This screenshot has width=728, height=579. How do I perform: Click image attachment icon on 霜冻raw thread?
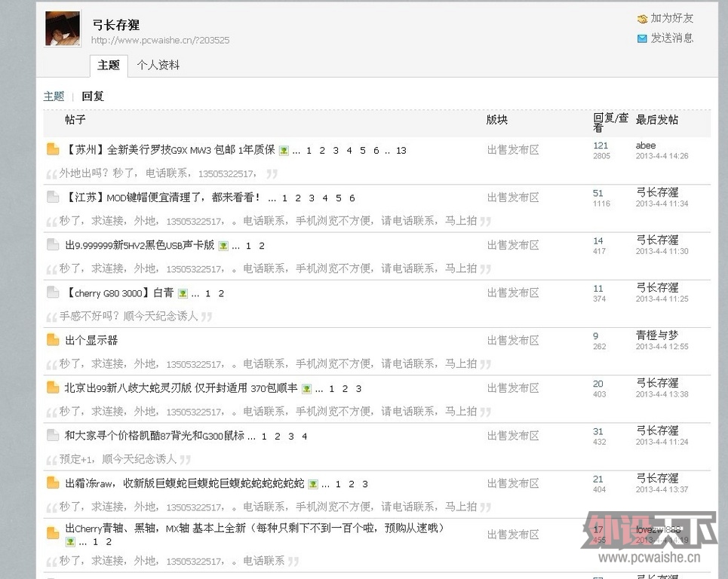coord(313,484)
